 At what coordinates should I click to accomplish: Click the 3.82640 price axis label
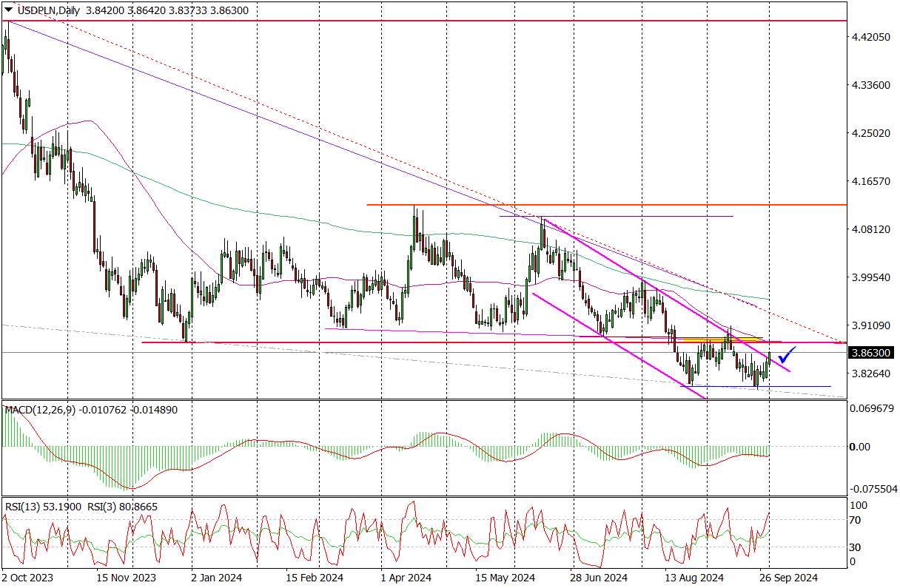coord(871,374)
